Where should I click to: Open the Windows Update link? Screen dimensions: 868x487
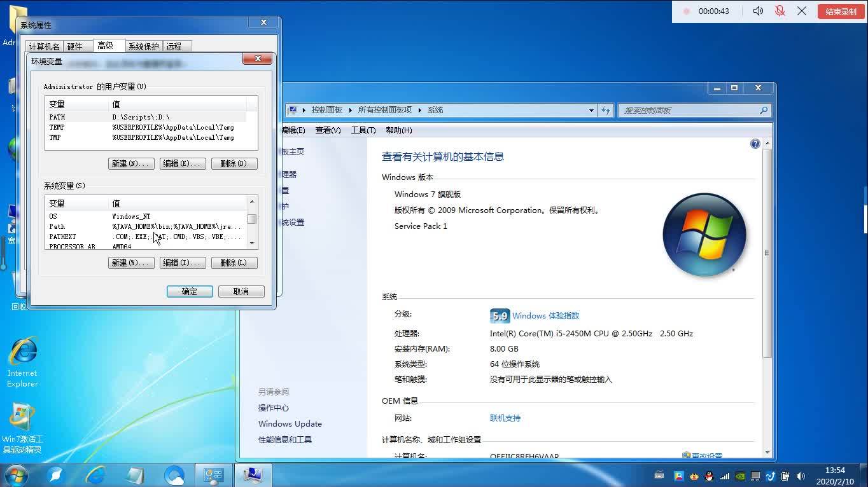point(290,424)
